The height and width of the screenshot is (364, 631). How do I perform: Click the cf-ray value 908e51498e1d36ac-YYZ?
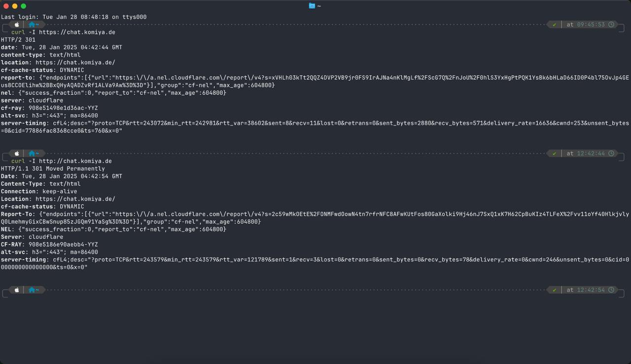point(63,108)
